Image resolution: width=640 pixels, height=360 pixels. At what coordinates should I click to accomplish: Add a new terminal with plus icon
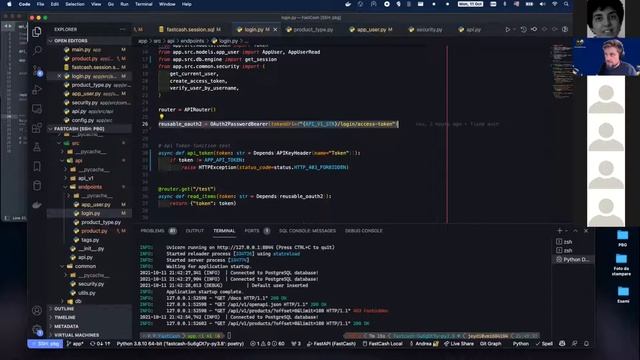tap(560, 231)
